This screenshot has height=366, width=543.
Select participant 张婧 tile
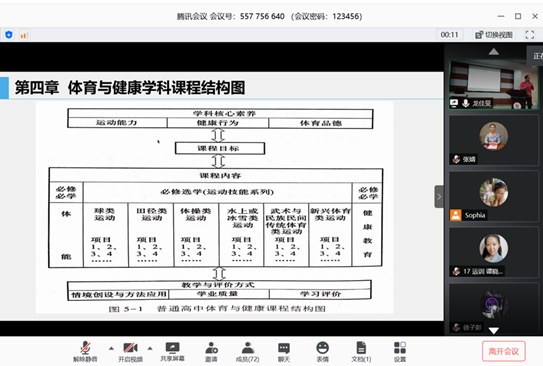[x=493, y=140]
